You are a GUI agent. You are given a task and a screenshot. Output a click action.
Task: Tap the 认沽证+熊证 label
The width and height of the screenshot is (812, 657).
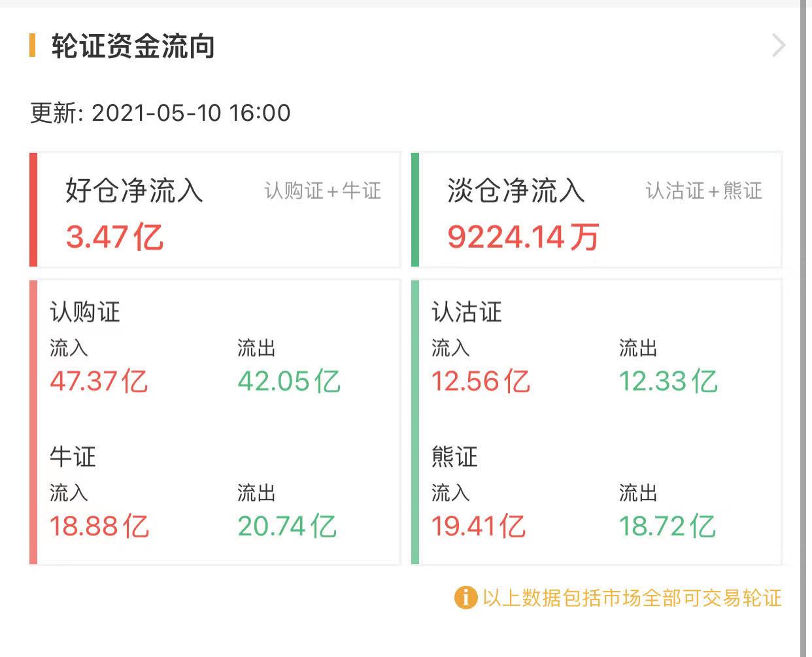[703, 191]
